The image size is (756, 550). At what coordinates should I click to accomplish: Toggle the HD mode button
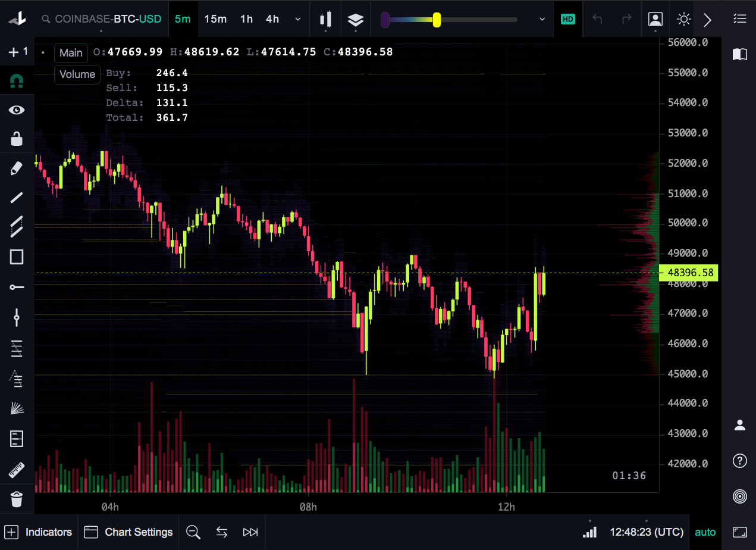[567, 19]
